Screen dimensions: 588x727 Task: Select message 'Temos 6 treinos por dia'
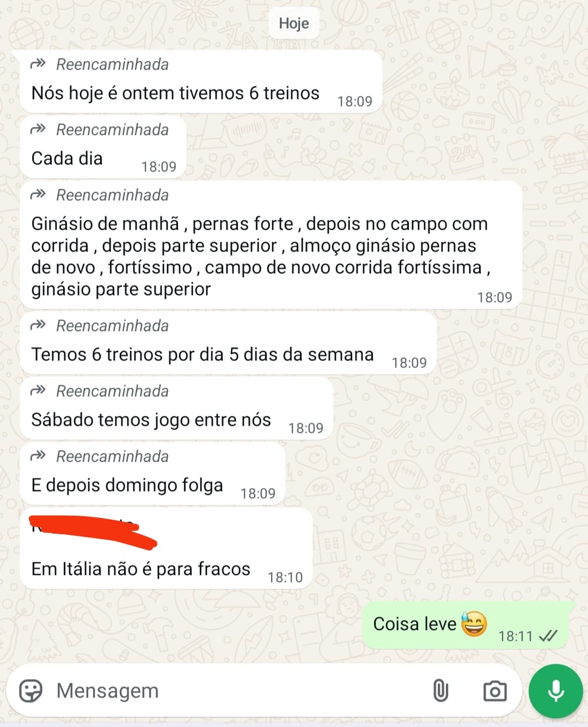point(229,343)
